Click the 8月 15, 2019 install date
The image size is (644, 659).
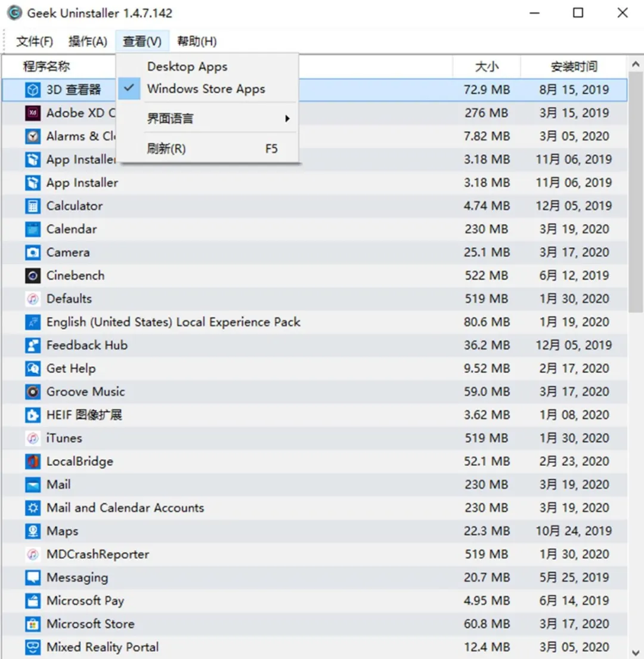[574, 89]
